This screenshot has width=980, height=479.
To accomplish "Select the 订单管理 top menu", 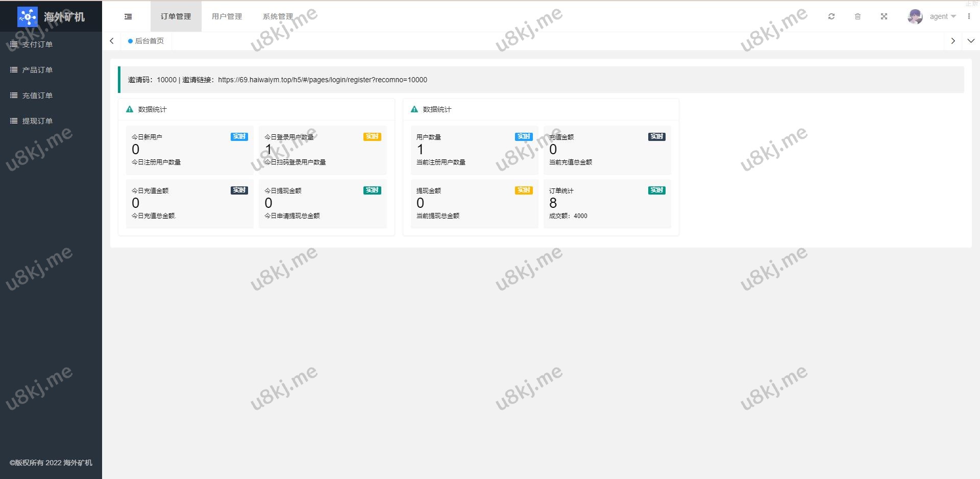I will click(176, 16).
